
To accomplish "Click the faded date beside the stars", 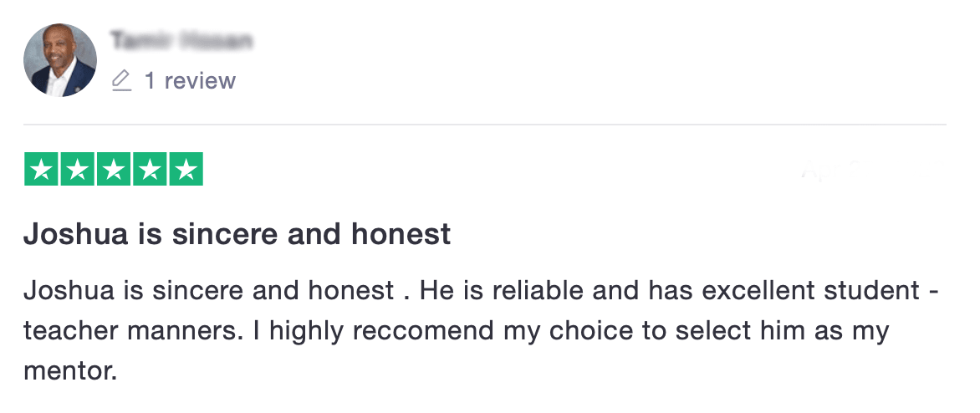I will pyautogui.click(x=872, y=169).
